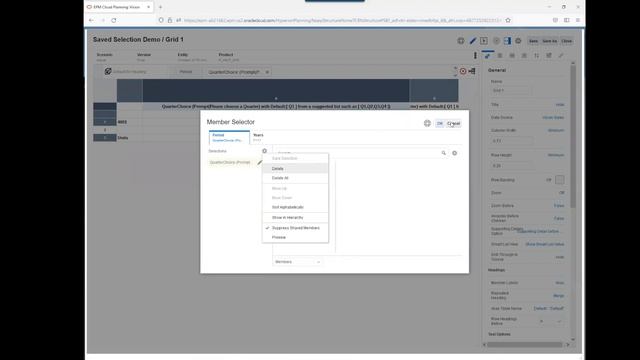The image size is (640, 360).
Task: Remove QuarterChoice chip with its x
Action: point(267,72)
